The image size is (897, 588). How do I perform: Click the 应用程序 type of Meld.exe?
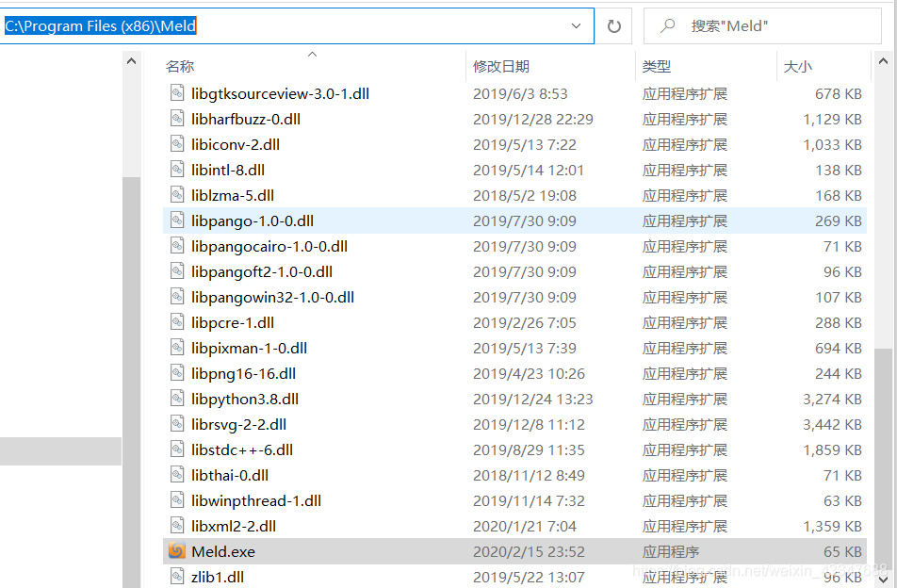coord(671,552)
